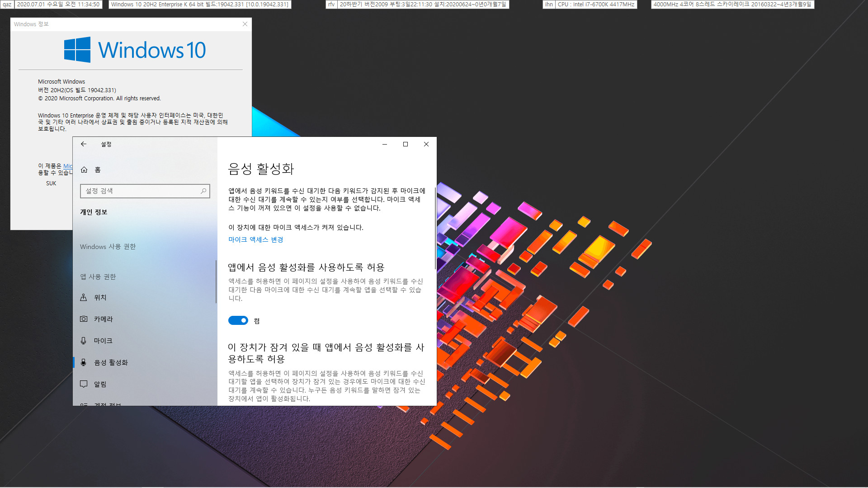This screenshot has width=868, height=488.
Task: Close the Settings window
Action: click(426, 144)
